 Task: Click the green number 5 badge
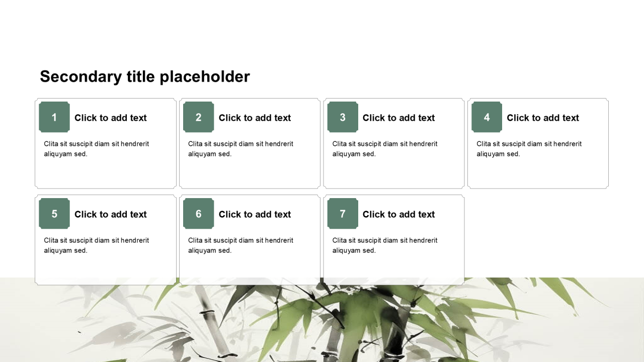pyautogui.click(x=54, y=214)
